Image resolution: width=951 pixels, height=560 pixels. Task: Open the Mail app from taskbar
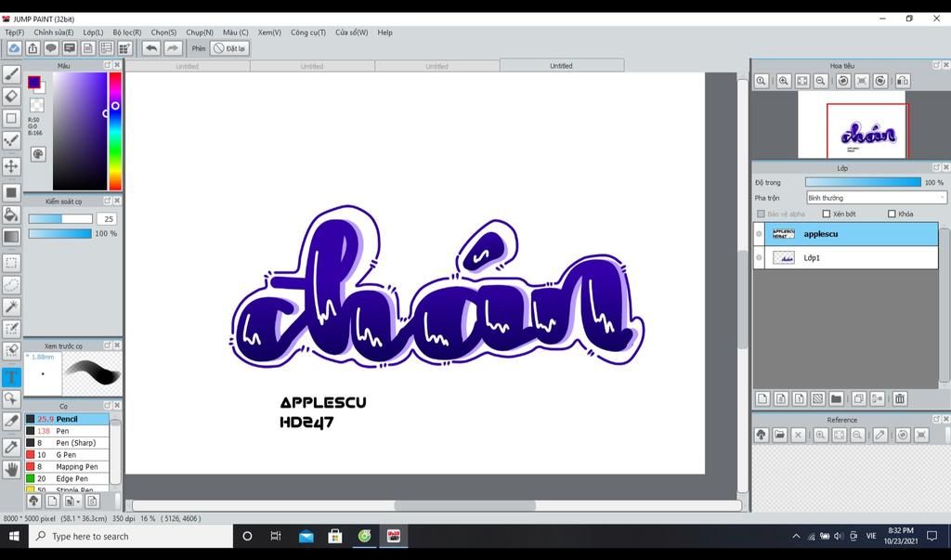[306, 537]
